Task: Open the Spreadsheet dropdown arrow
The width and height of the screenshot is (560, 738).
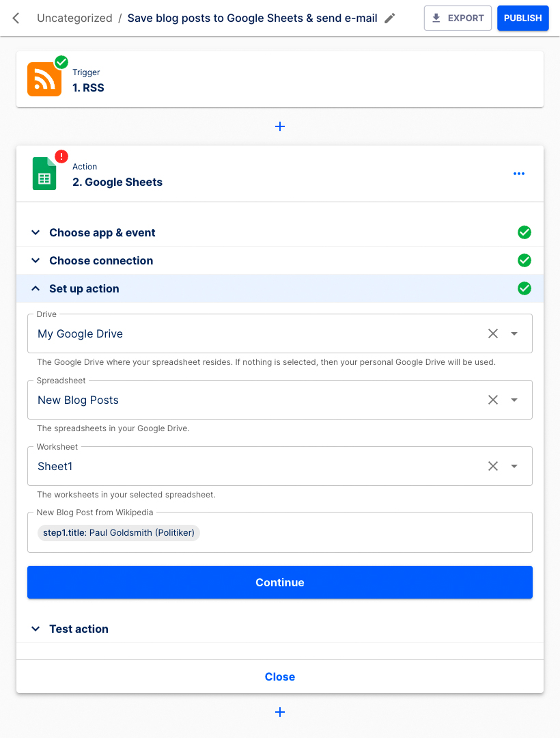Action: click(x=515, y=400)
